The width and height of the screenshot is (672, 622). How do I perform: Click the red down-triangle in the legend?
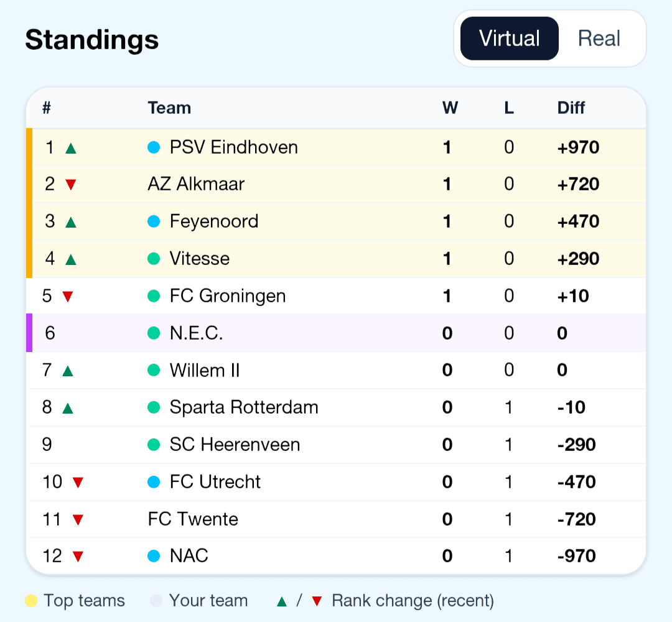tap(318, 601)
